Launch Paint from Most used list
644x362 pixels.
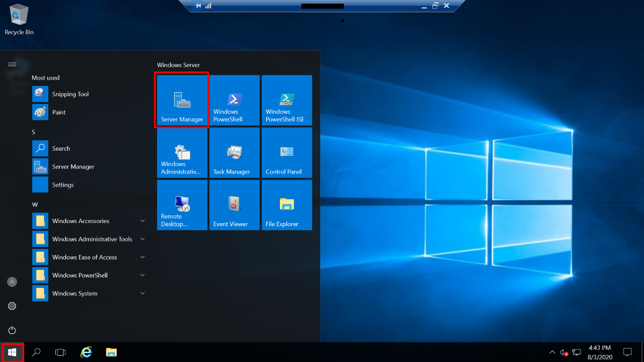(x=90, y=112)
